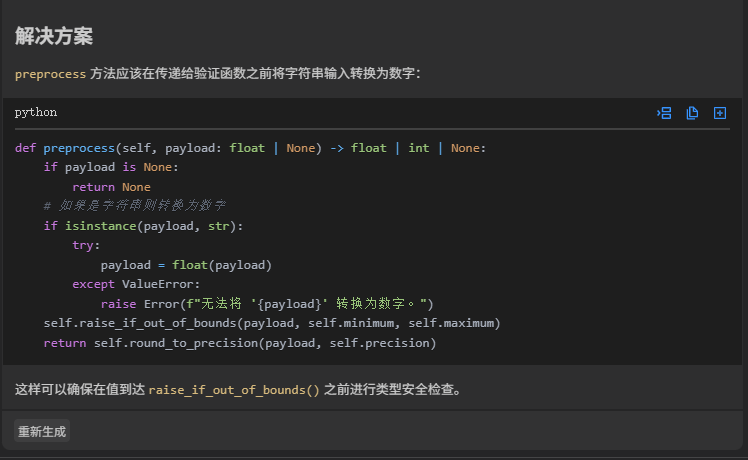Click the 'return None' code line

[x=112, y=187]
